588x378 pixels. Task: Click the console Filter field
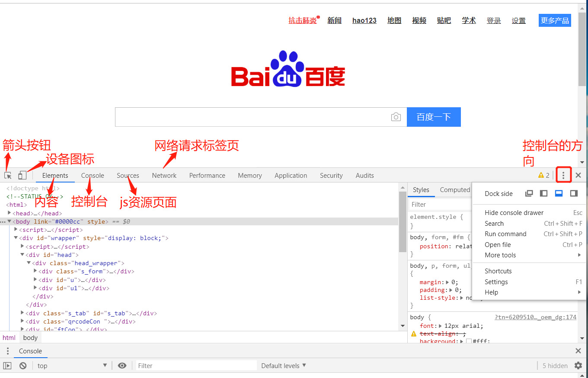pyautogui.click(x=196, y=365)
